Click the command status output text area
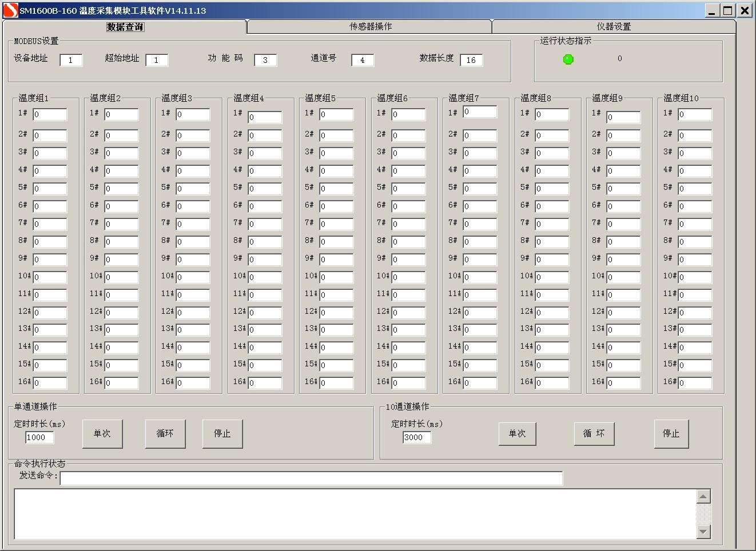The height and width of the screenshot is (551, 756). point(355,514)
